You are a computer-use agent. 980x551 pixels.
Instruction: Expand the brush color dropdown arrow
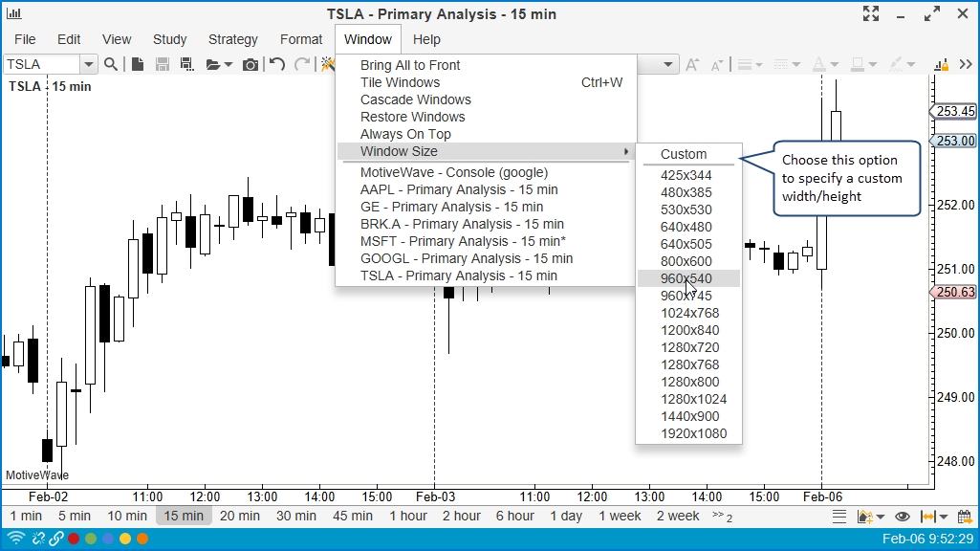[x=910, y=64]
